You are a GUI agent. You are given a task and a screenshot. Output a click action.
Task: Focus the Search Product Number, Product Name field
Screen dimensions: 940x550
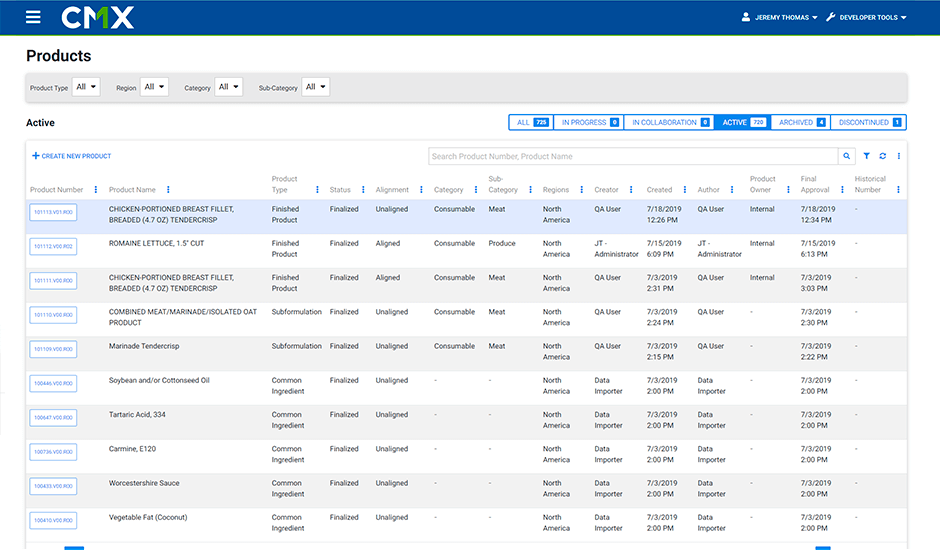tap(633, 156)
